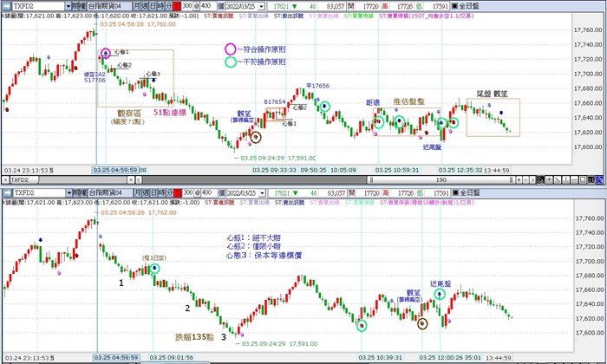The height and width of the screenshot is (364, 607).
Task: Click the blue diamond icon in chart toolbar
Action: point(600,180)
